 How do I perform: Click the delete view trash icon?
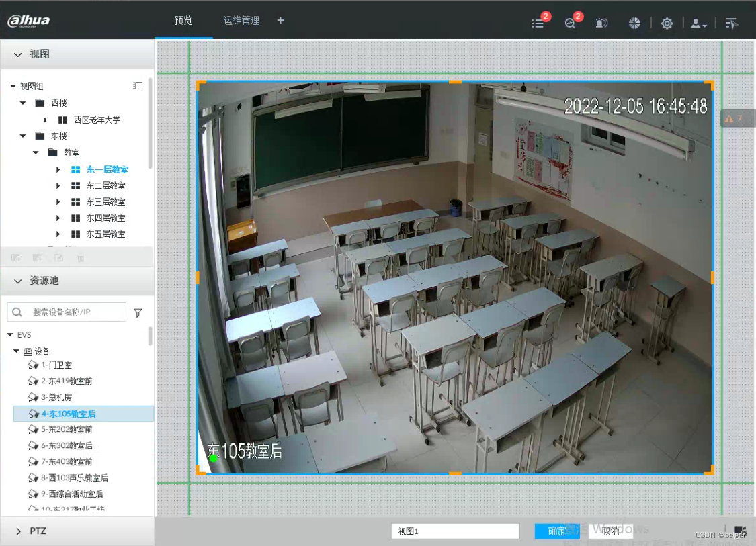tap(81, 258)
